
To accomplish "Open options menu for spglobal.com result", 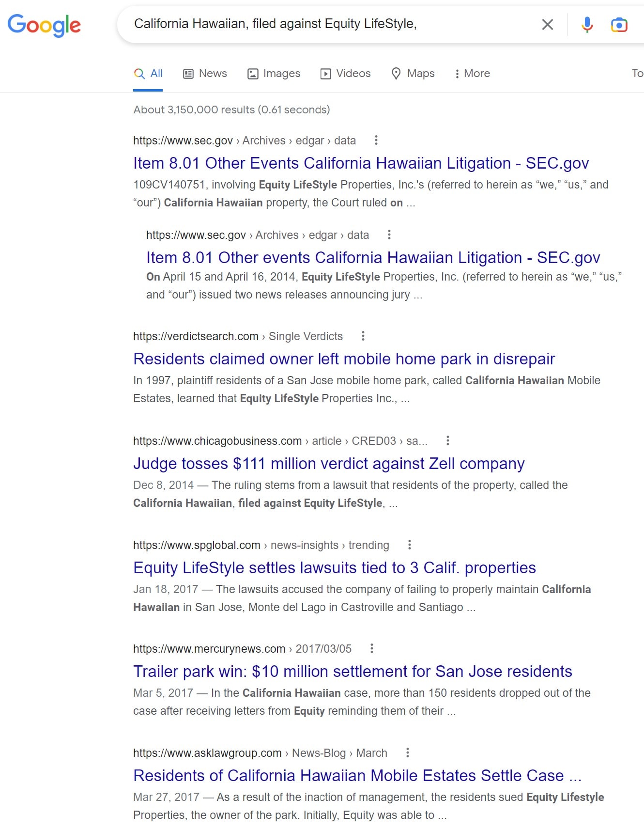I will tap(410, 545).
